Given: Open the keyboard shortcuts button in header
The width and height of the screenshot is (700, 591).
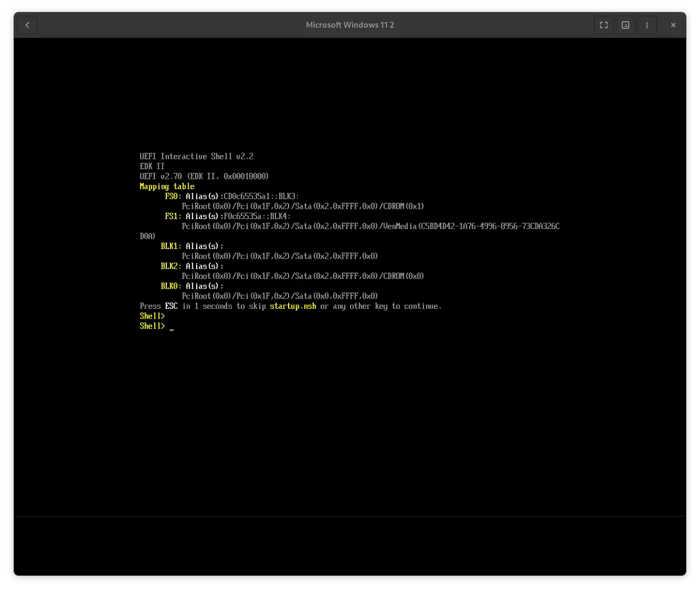Looking at the screenshot, I should point(625,25).
